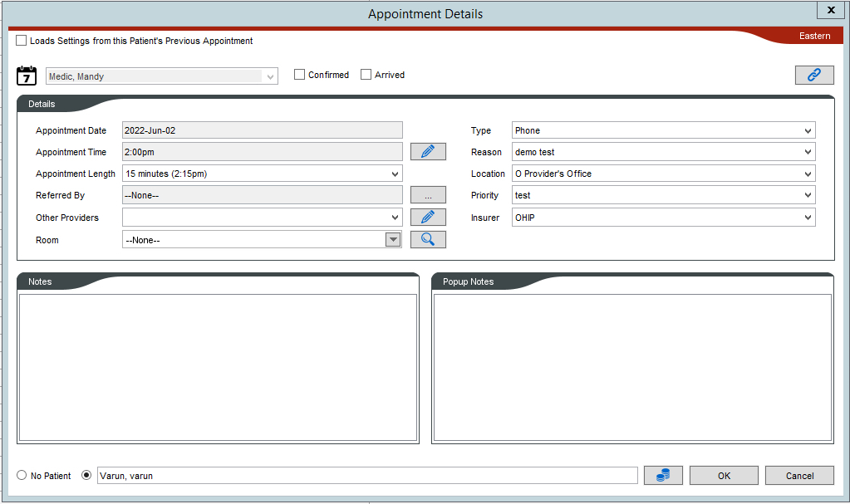Enable Loads Settings from Previous Appointment checkbox

21,40
